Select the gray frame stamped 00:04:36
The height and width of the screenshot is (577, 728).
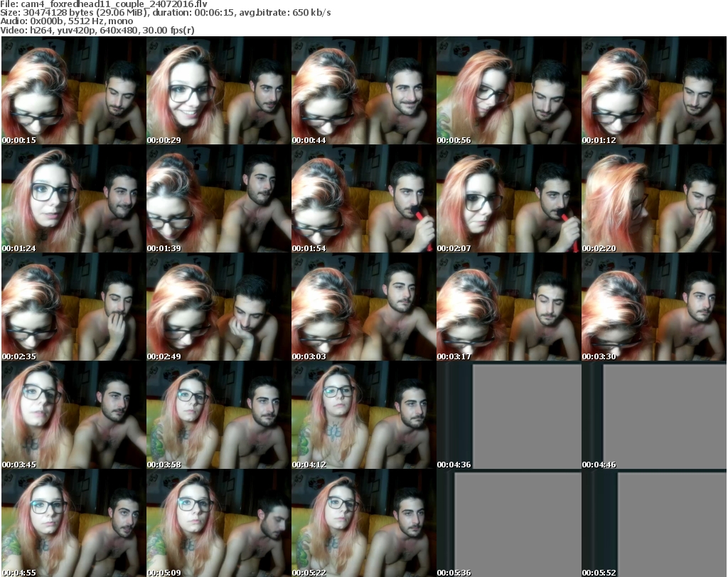tap(509, 415)
